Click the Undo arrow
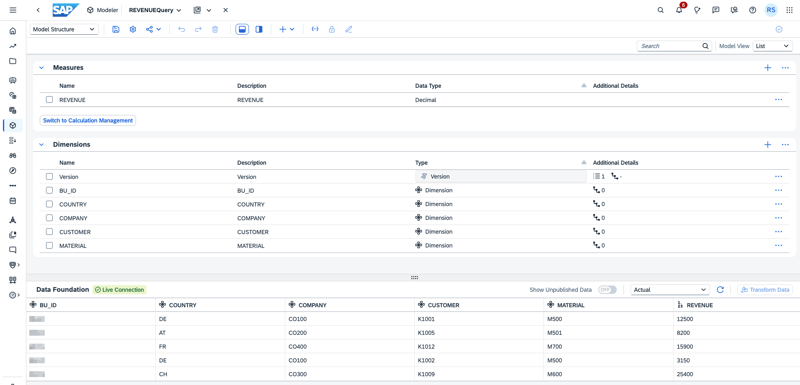This screenshot has width=800, height=385. (181, 30)
